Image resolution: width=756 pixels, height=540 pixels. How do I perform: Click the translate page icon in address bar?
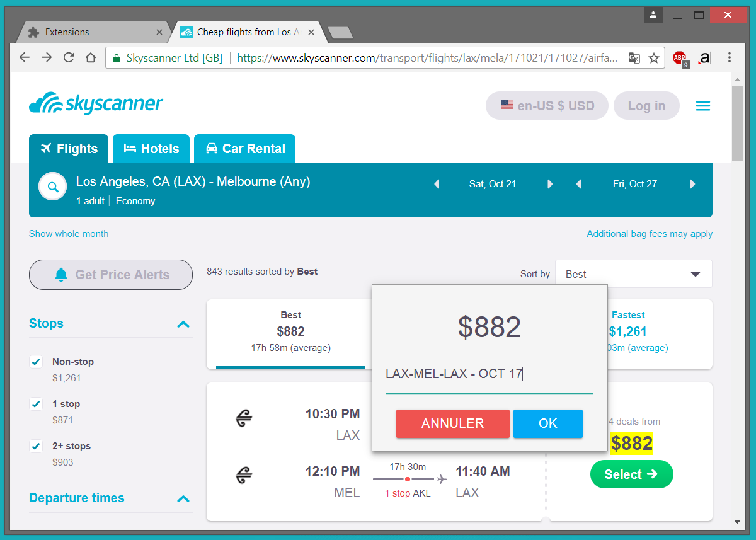click(634, 58)
